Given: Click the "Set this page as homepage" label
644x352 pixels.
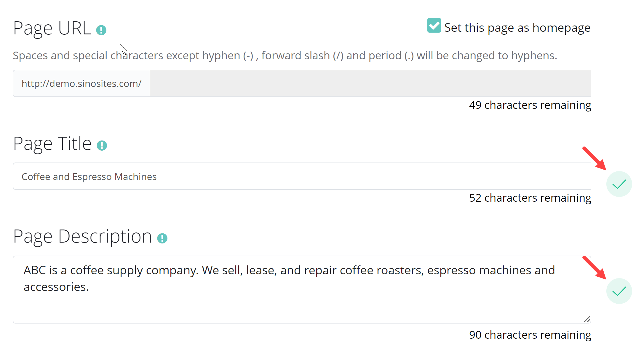Looking at the screenshot, I should [517, 28].
